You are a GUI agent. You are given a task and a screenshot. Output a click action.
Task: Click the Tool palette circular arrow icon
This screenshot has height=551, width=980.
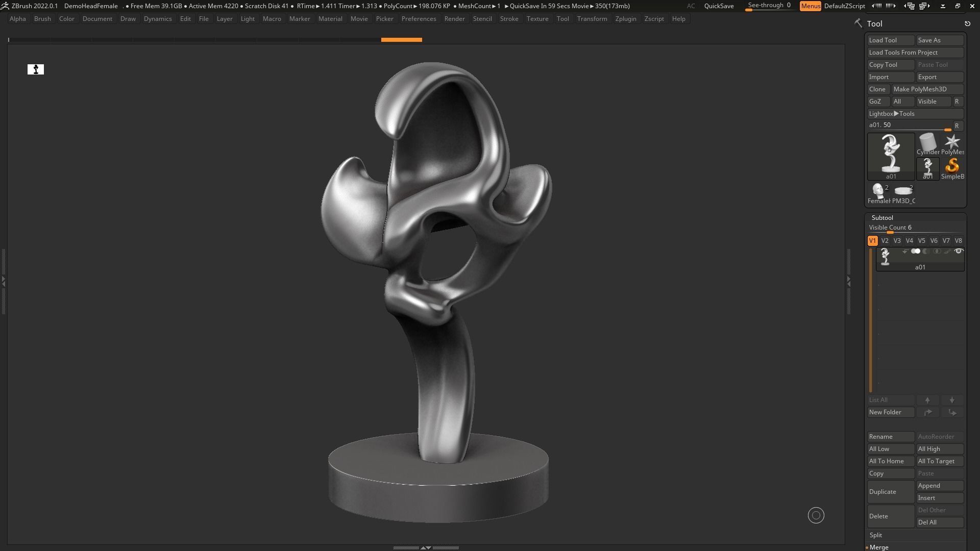(967, 23)
